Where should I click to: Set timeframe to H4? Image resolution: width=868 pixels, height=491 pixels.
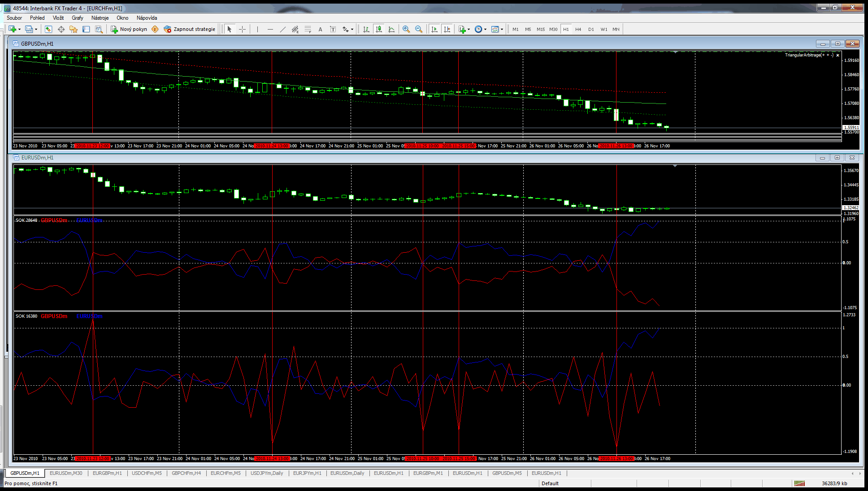click(x=578, y=29)
